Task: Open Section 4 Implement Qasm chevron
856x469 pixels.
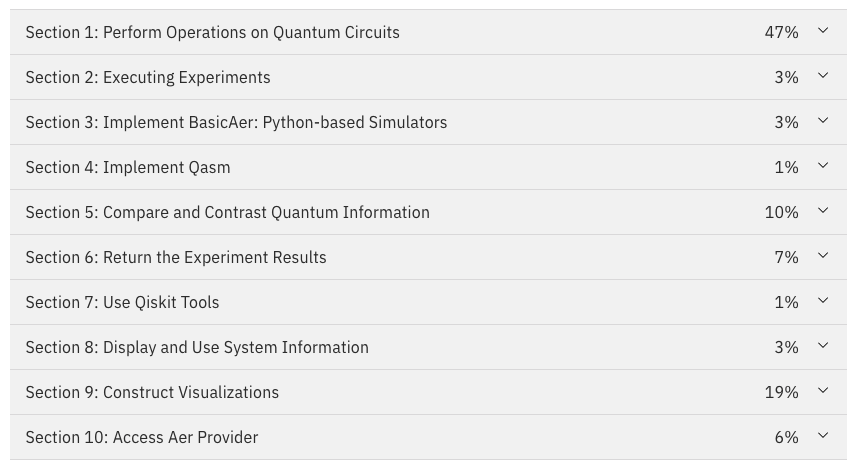Action: [x=823, y=165]
